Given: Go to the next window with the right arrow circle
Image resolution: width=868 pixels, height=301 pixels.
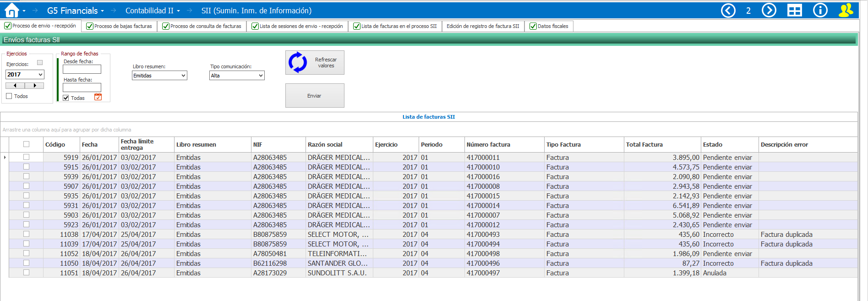Looking at the screenshot, I should (769, 10).
